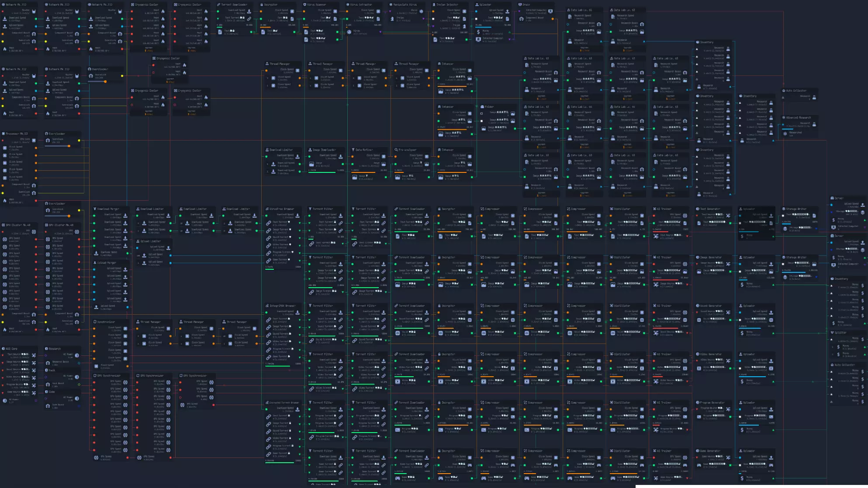Image resolution: width=868 pixels, height=488 pixels.
Task: Click the Virus Scanner node shield icon
Action: (305, 5)
